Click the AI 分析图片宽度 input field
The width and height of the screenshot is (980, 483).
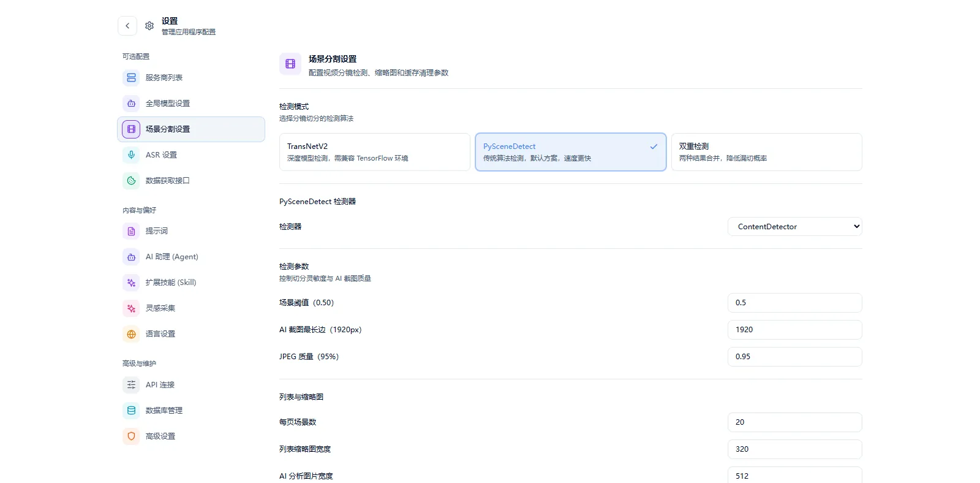(x=795, y=475)
